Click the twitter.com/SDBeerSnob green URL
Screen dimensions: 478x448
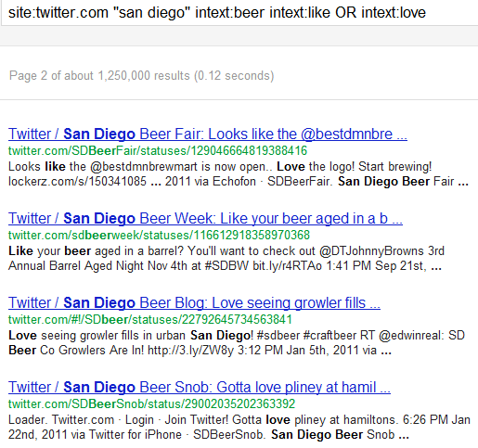(151, 404)
